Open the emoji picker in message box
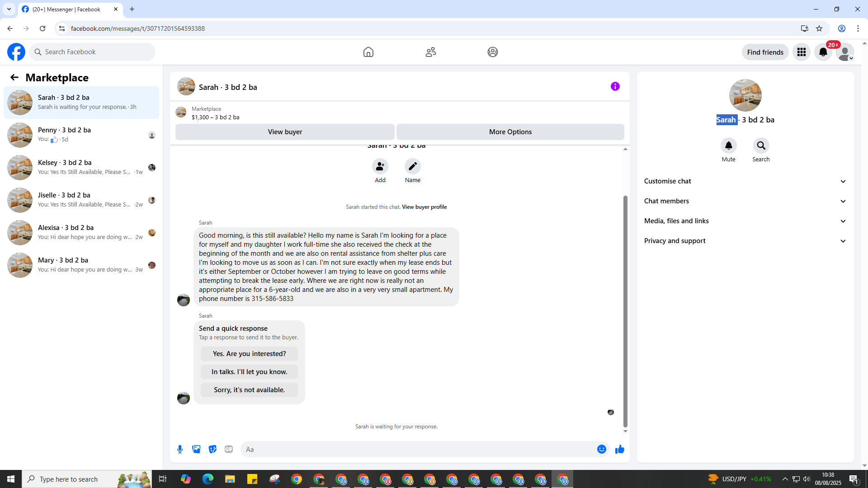868x488 pixels. click(x=601, y=449)
